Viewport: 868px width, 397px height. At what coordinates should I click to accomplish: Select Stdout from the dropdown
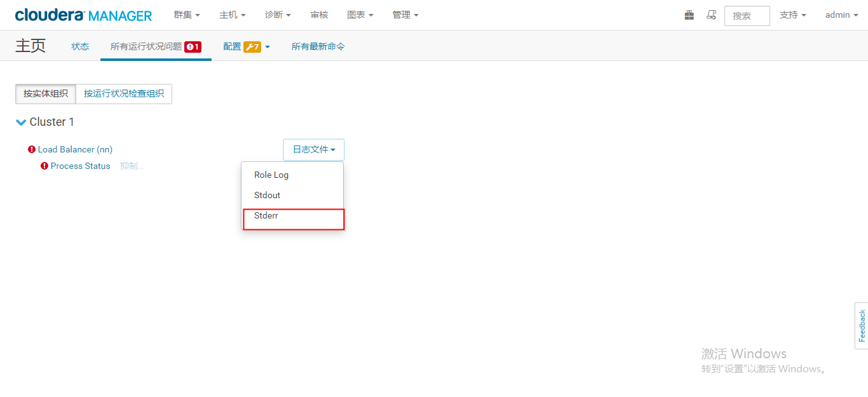(x=292, y=195)
